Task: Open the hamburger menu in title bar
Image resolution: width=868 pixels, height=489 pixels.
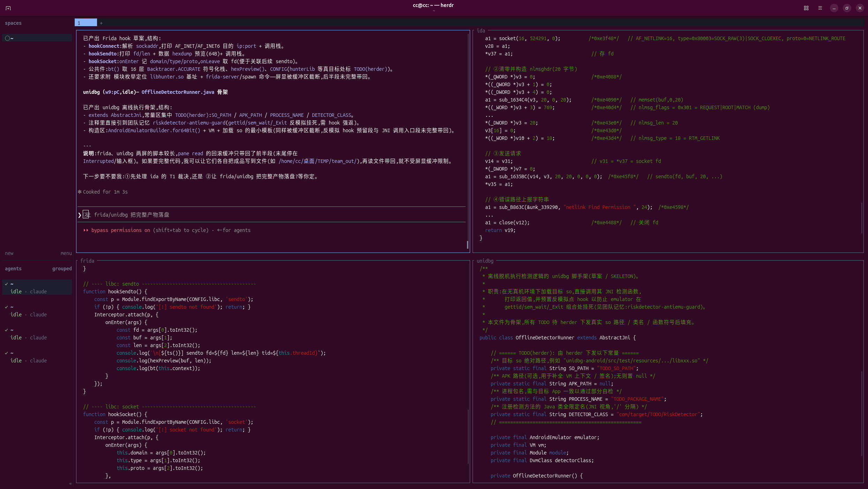Action: point(820,8)
